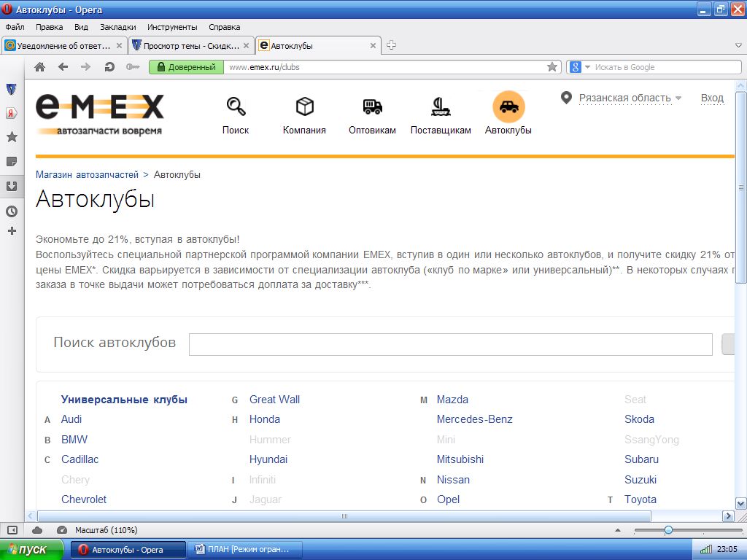Open the truck Оптовикам icon
The width and height of the screenshot is (747, 560).
[372, 106]
